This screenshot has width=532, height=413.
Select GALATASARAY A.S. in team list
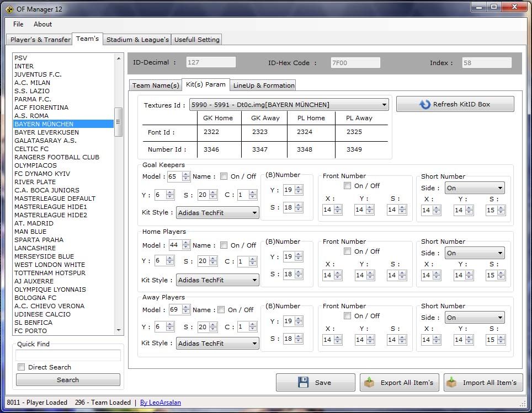click(46, 141)
